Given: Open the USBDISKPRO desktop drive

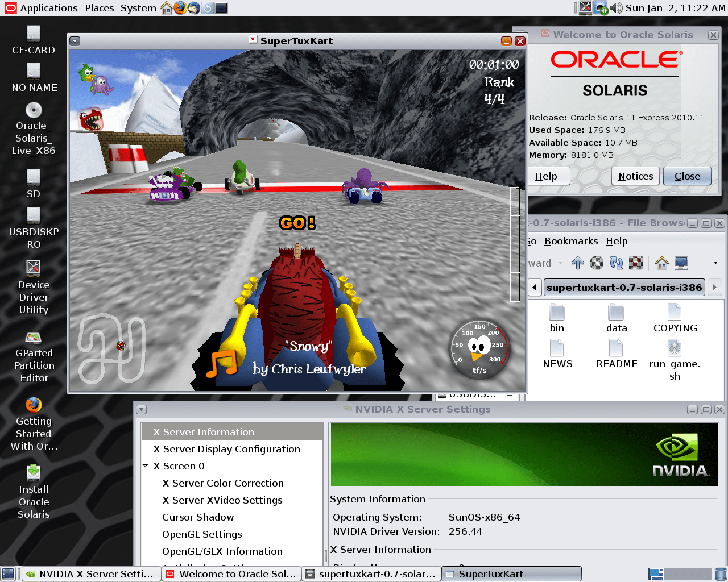Looking at the screenshot, I should (34, 228).
